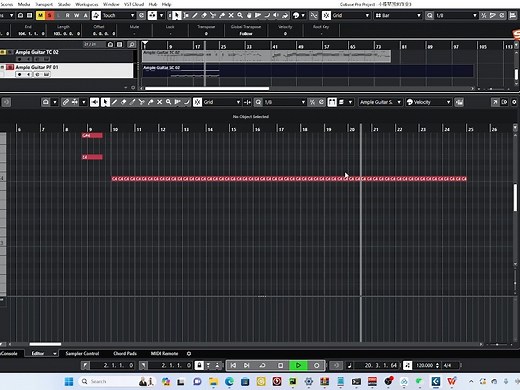Toggle monitor on Ample Guitar PF 01 track
The height and width of the screenshot is (390, 520).
tap(29, 74)
